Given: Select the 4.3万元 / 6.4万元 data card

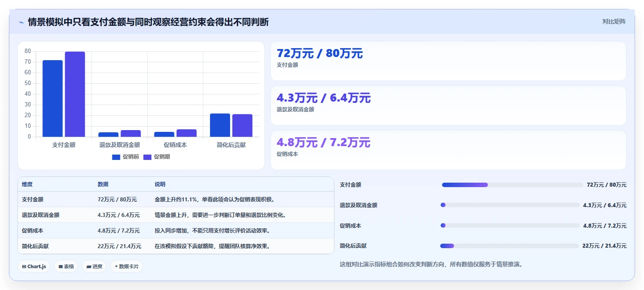Looking at the screenshot, I should click(x=448, y=106).
